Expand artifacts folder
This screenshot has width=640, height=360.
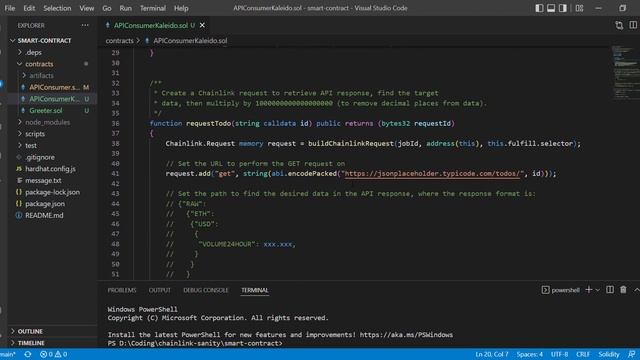tap(41, 76)
